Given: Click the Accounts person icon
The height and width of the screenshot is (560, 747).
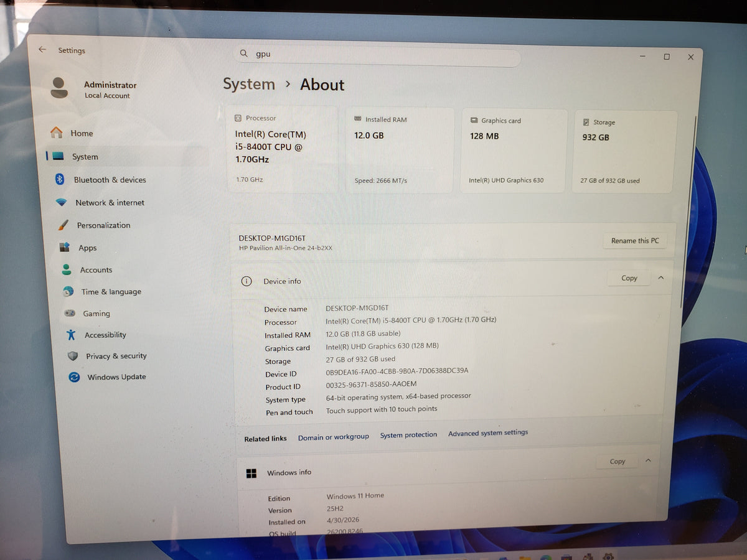Looking at the screenshot, I should (66, 269).
